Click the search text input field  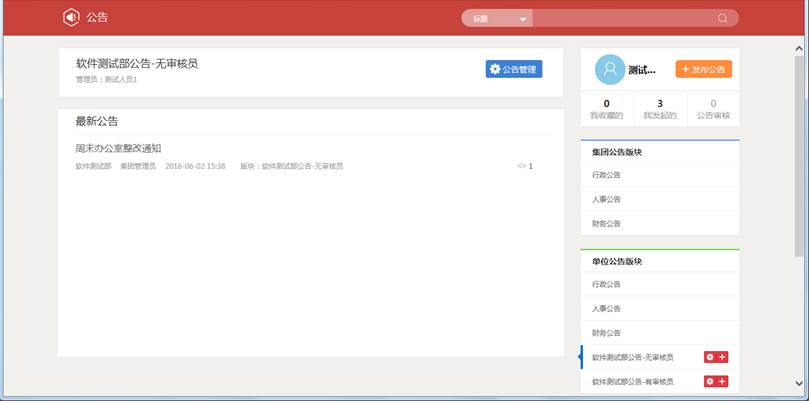coord(622,18)
